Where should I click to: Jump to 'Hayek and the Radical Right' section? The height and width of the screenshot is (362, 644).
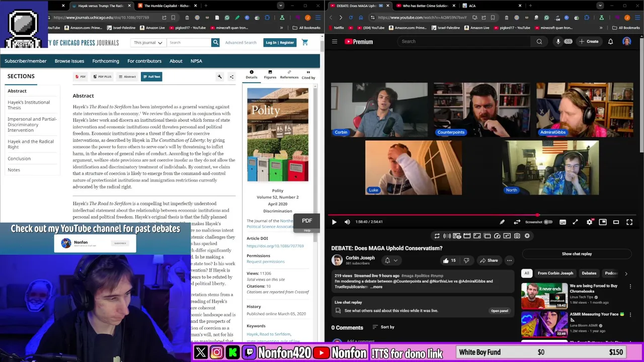pyautogui.click(x=31, y=144)
